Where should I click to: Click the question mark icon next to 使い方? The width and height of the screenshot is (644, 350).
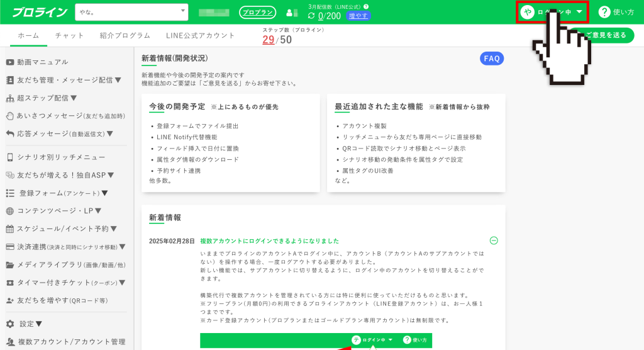click(x=604, y=13)
